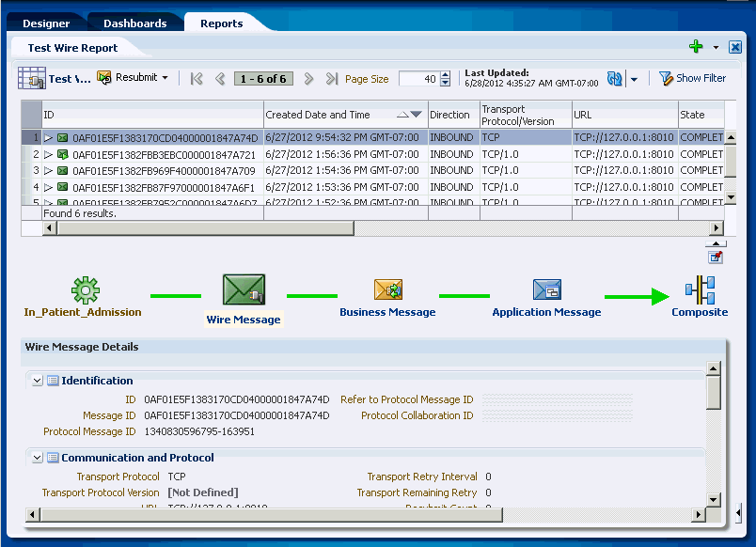The image size is (756, 547).
Task: Click the message icon in row 3
Action: 63,171
